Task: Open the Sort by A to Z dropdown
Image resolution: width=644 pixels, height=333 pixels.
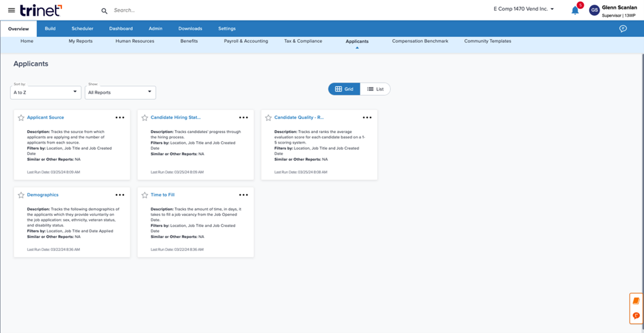Action: click(x=46, y=93)
